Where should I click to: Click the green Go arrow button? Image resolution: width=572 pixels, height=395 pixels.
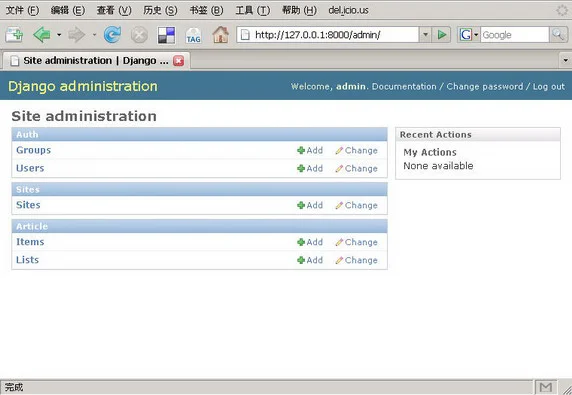point(441,35)
